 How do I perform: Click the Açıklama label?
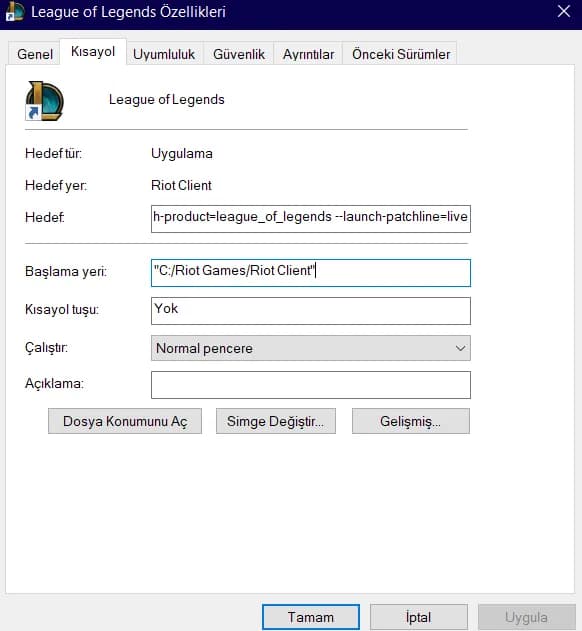coord(54,383)
